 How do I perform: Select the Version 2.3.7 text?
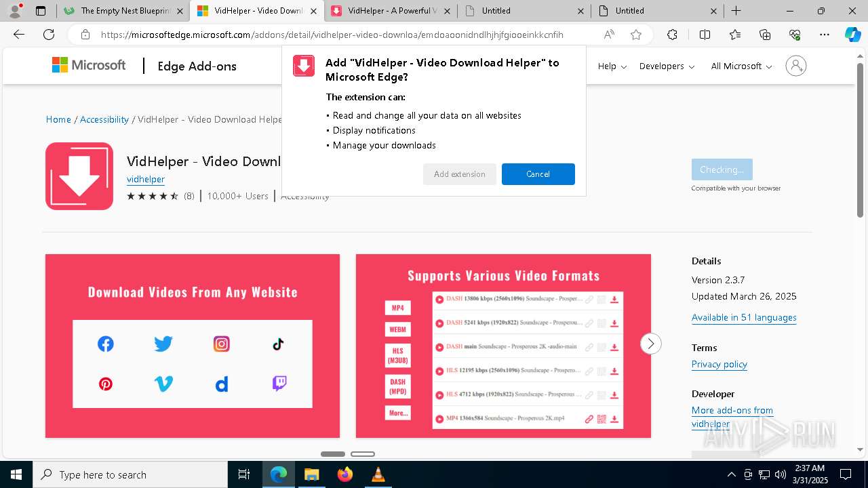pyautogui.click(x=718, y=280)
